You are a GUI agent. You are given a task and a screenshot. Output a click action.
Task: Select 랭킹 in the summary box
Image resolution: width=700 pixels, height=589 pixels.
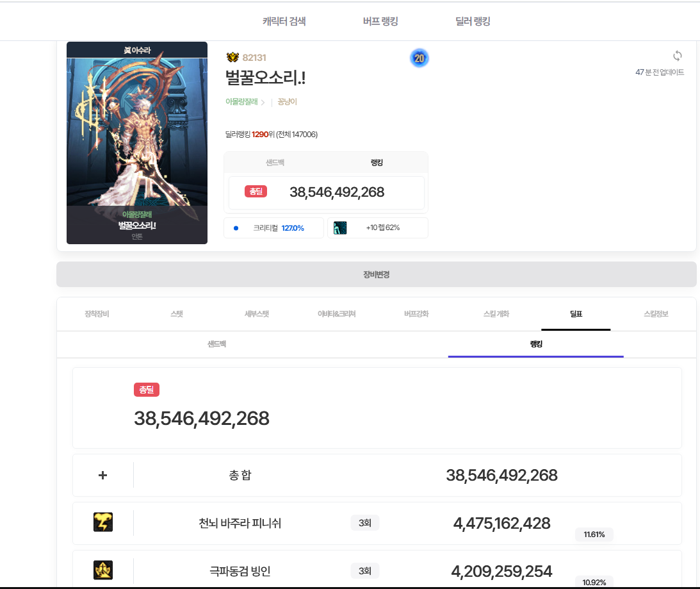coord(377,163)
